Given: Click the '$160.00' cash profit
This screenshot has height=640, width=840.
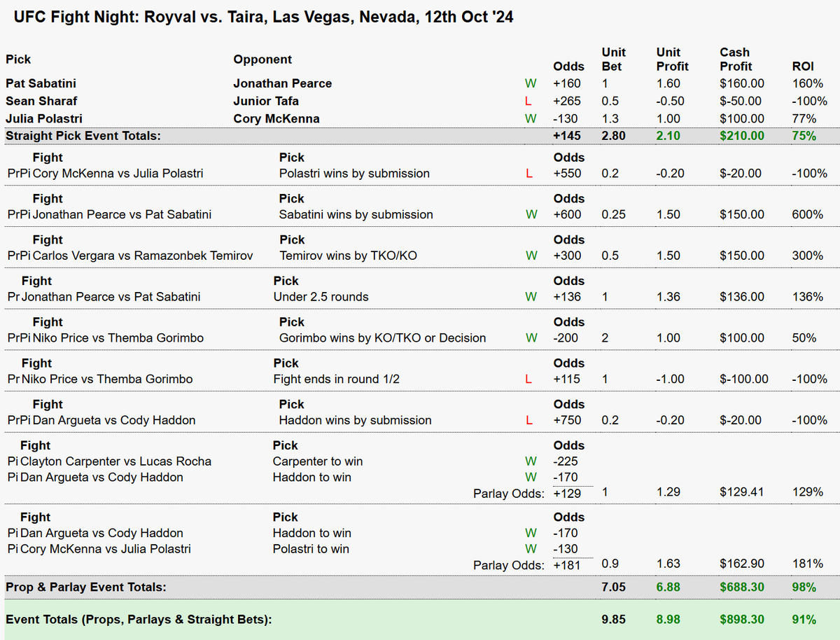Looking at the screenshot, I should click(x=742, y=83).
